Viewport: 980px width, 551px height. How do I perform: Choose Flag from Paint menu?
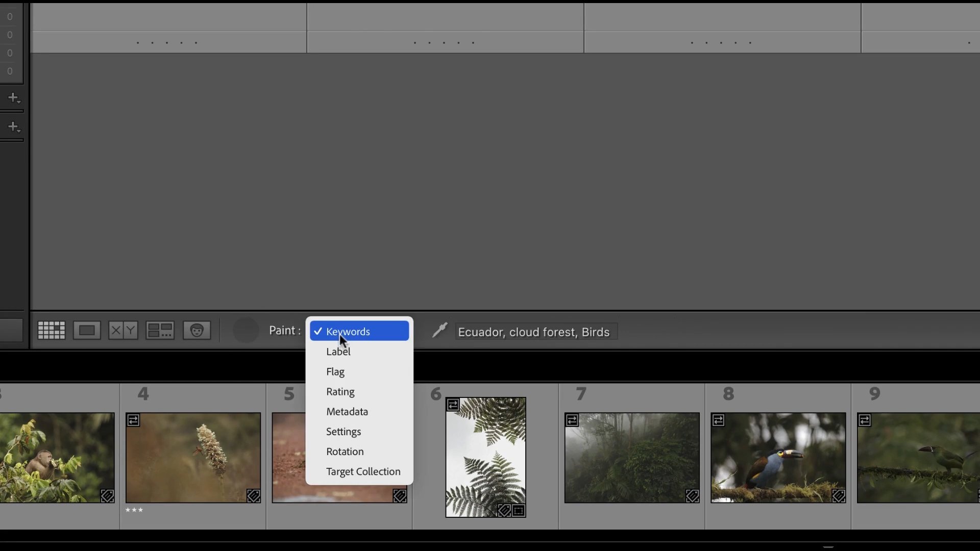point(335,372)
